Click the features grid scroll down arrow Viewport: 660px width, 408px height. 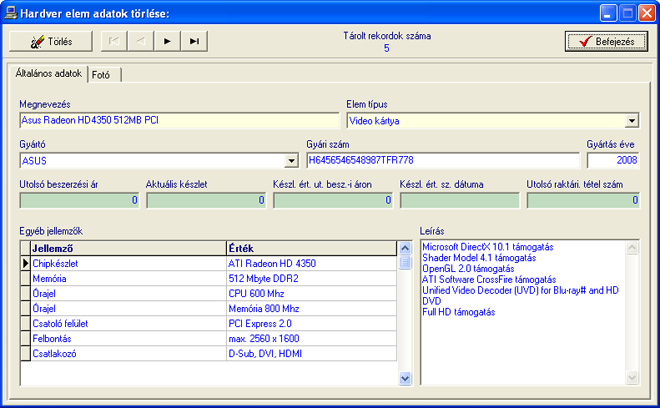tap(405, 379)
